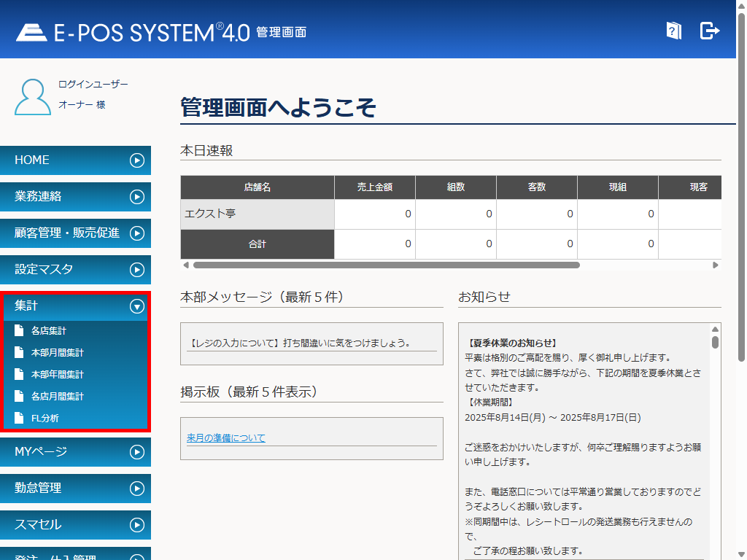
Task: Open the 業務連絡 menu item
Action: 75,197
